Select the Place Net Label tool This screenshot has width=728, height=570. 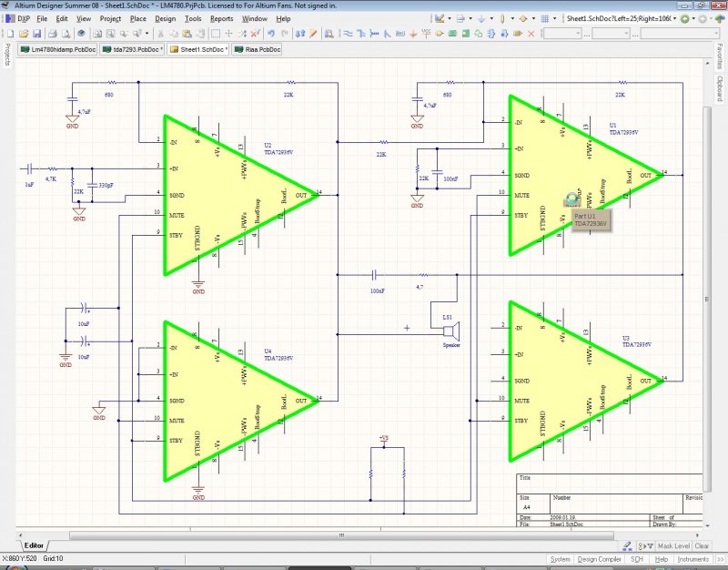click(400, 34)
